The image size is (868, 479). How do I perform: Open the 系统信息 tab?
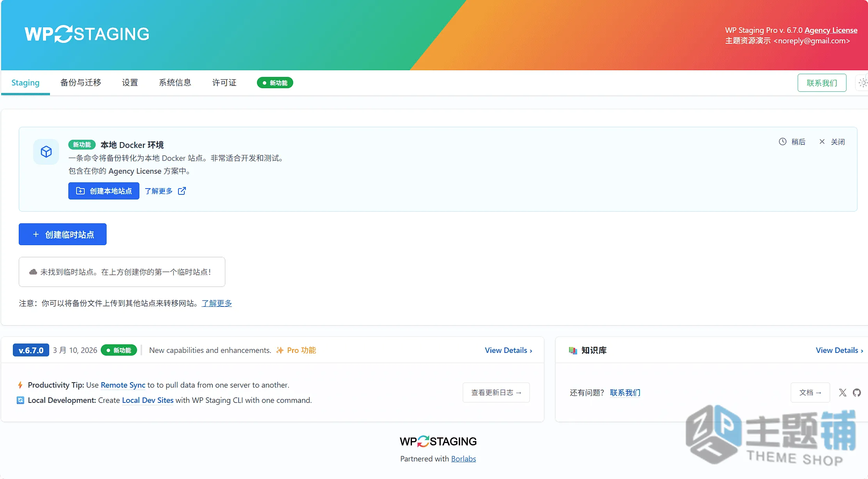tap(175, 83)
